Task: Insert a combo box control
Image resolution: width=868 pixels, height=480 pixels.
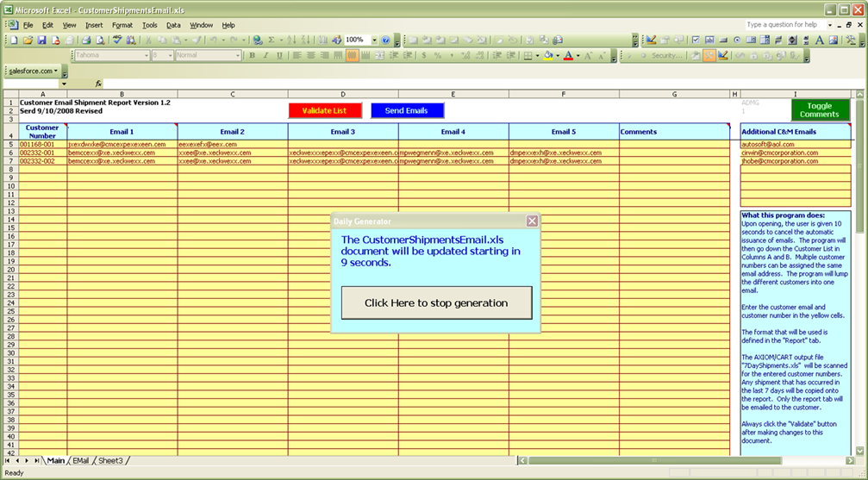Action: click(765, 40)
